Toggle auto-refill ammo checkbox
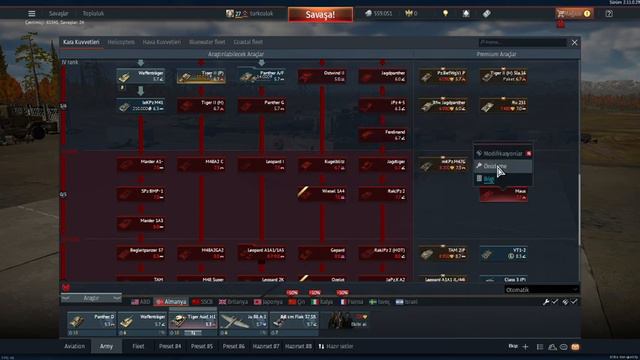This screenshot has width=640, height=360. [x=569, y=302]
